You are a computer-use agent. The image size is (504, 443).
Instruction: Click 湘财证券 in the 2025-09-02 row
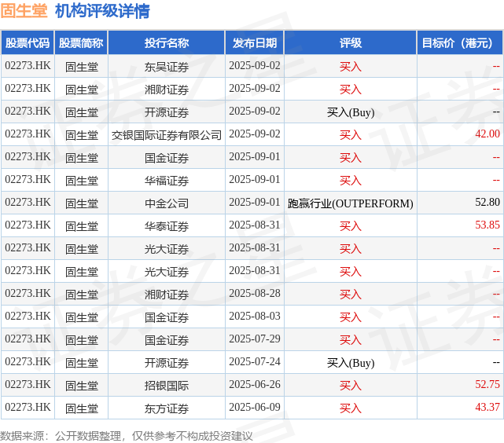point(167,90)
